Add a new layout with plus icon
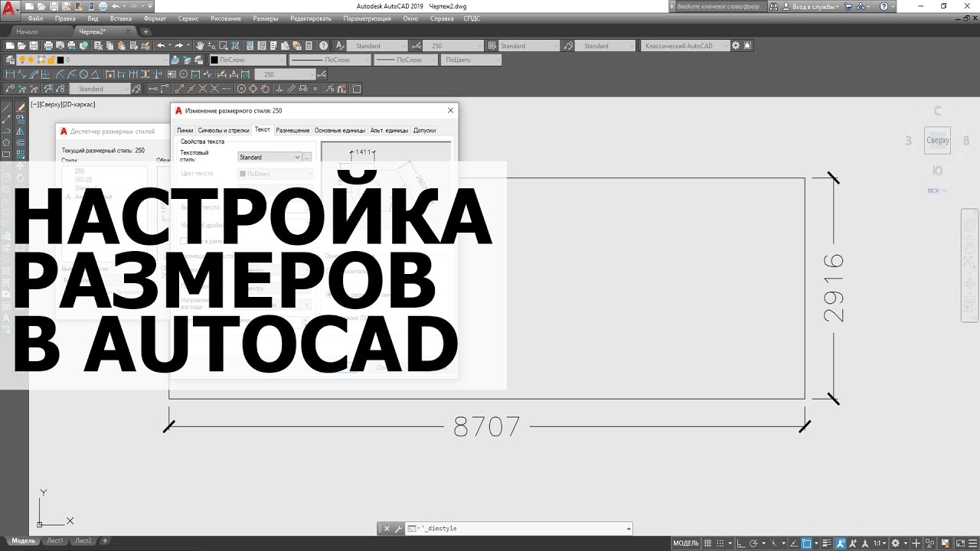Screen dimensions: 980x551 tap(105, 541)
